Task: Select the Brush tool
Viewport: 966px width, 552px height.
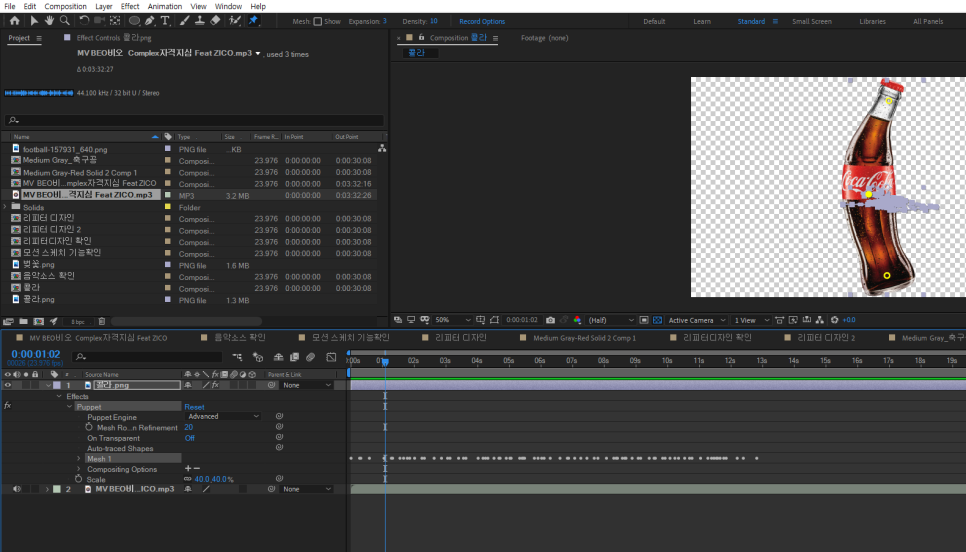Action: click(x=184, y=21)
